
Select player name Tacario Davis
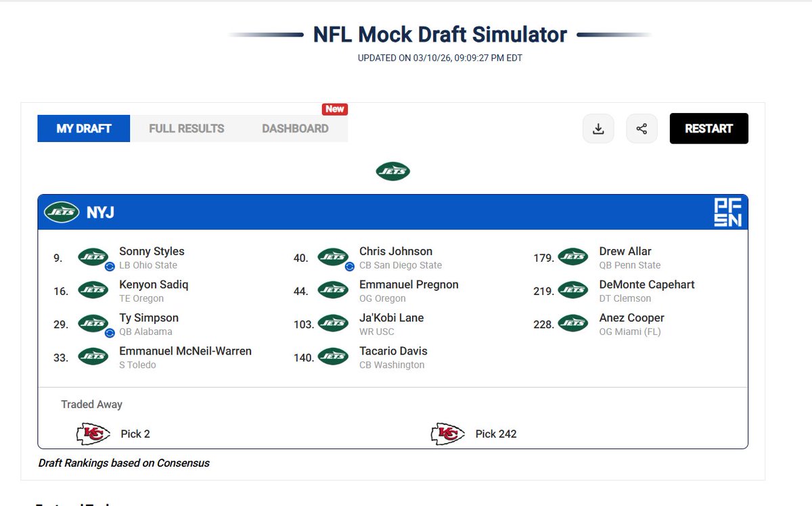pos(393,351)
